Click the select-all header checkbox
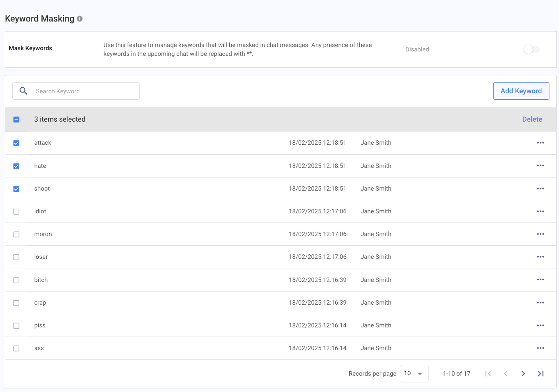This screenshot has width=559, height=392. [x=16, y=119]
